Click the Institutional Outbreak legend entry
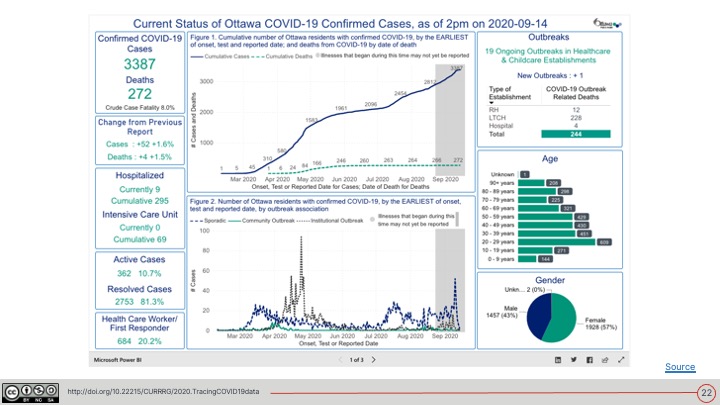The width and height of the screenshot is (720, 405). click(330, 221)
